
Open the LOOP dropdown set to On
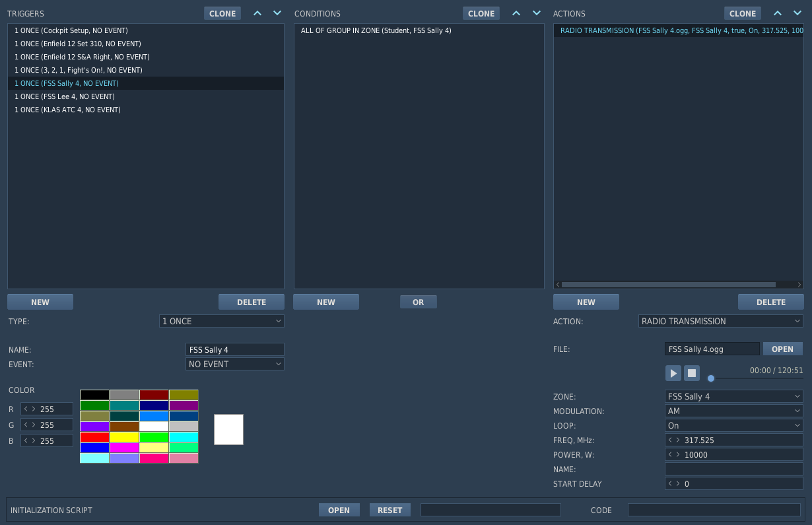[734, 425]
